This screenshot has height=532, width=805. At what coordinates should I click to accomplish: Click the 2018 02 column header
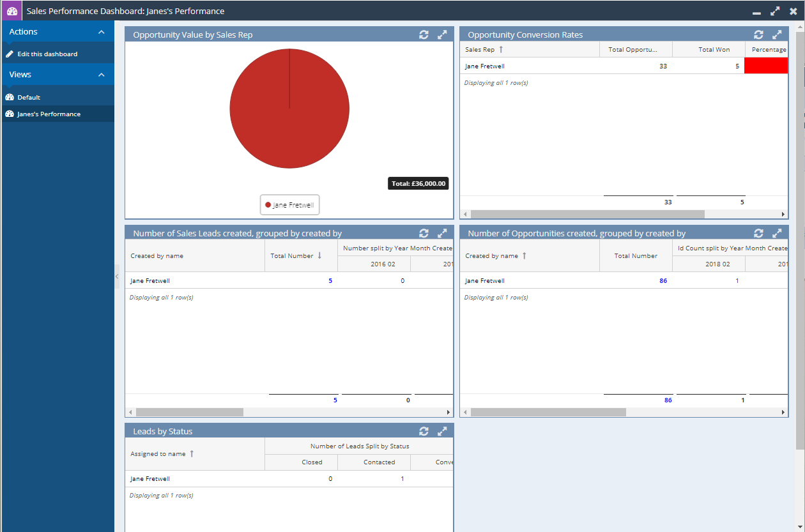(709, 264)
